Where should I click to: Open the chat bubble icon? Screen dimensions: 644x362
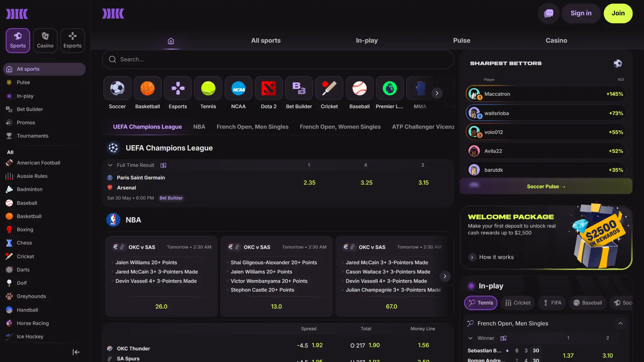point(549,13)
